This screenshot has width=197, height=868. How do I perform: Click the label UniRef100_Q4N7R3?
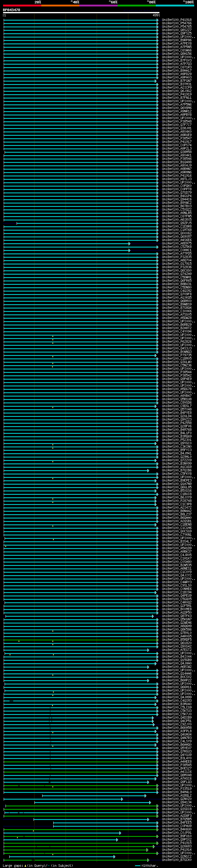pyautogui.click(x=177, y=738)
